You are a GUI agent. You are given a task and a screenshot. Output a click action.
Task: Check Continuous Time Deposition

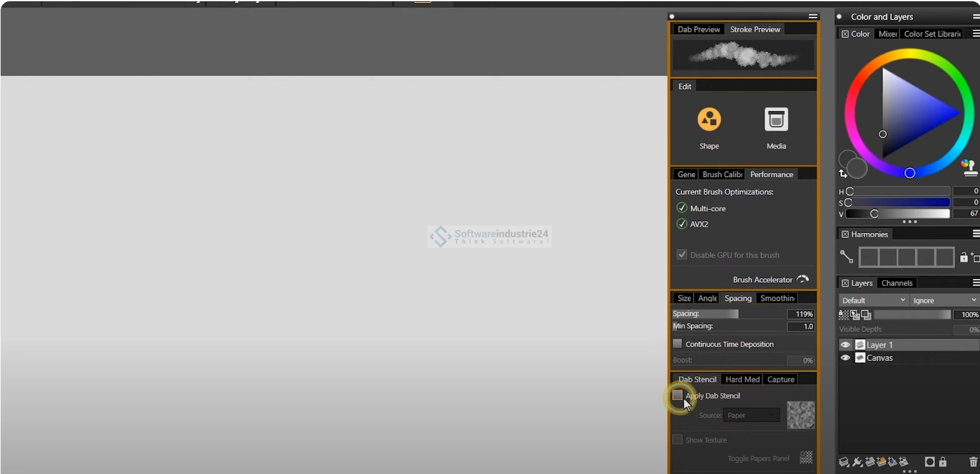(678, 344)
